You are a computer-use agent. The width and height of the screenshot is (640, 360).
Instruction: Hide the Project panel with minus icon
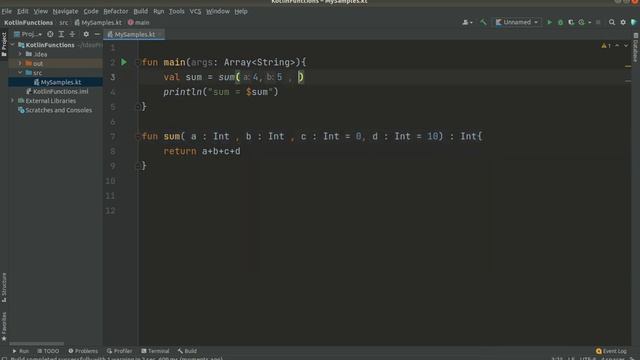pos(97,34)
